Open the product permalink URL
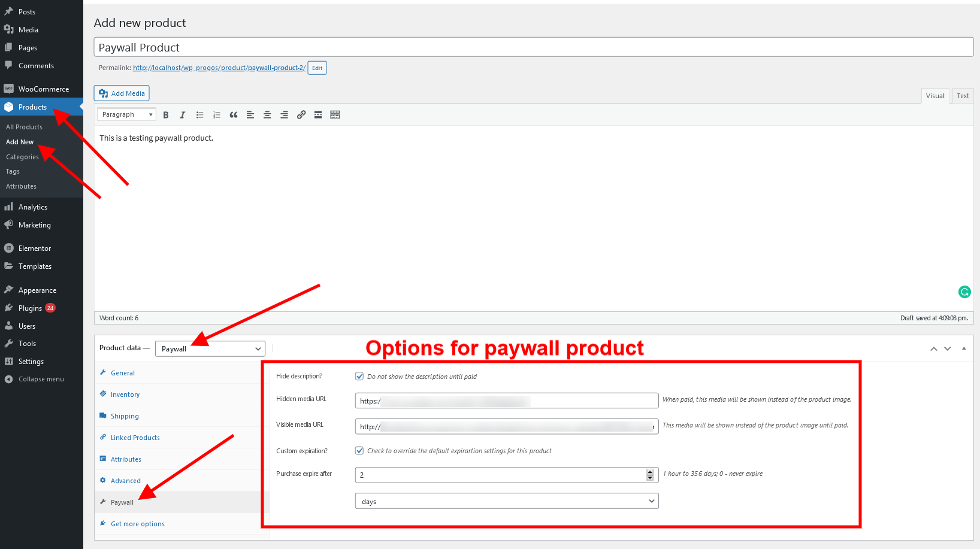The width and height of the screenshot is (980, 549). pyautogui.click(x=219, y=68)
